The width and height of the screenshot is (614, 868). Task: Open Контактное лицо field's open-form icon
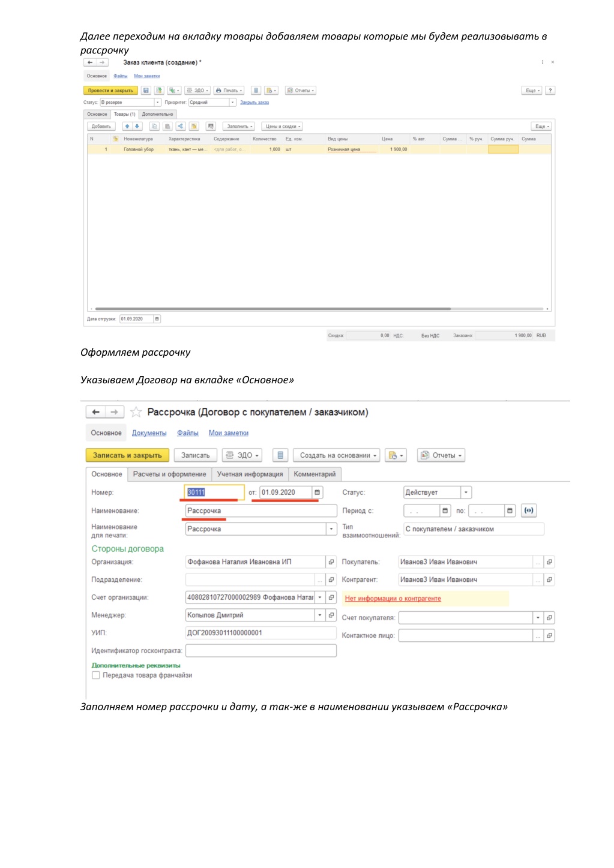pos(549,635)
